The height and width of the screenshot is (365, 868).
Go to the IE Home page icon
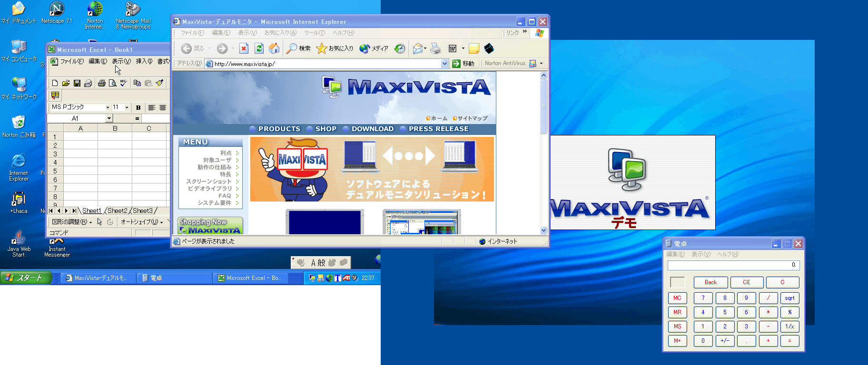tap(274, 48)
